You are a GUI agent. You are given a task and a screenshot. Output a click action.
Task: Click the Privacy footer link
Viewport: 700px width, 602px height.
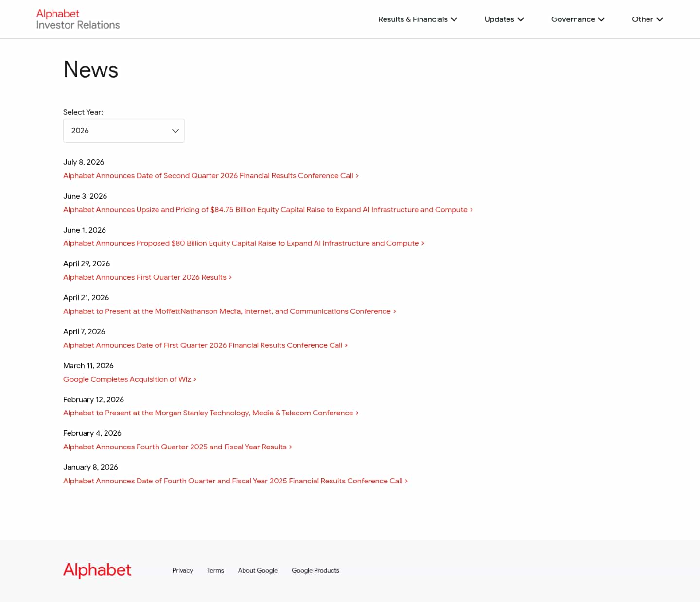coord(183,570)
